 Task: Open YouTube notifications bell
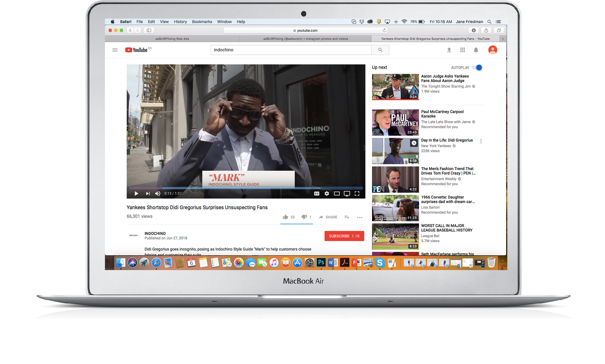tap(476, 50)
